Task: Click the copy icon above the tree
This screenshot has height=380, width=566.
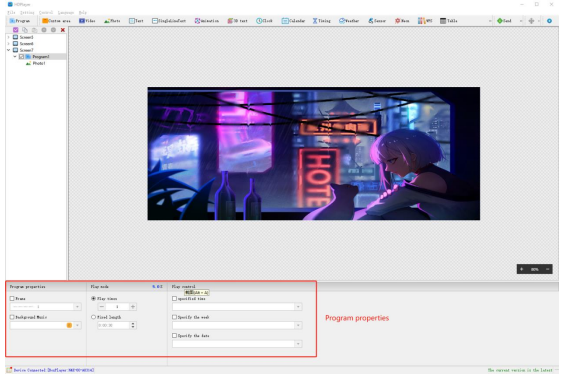Action: pyautogui.click(x=25, y=30)
